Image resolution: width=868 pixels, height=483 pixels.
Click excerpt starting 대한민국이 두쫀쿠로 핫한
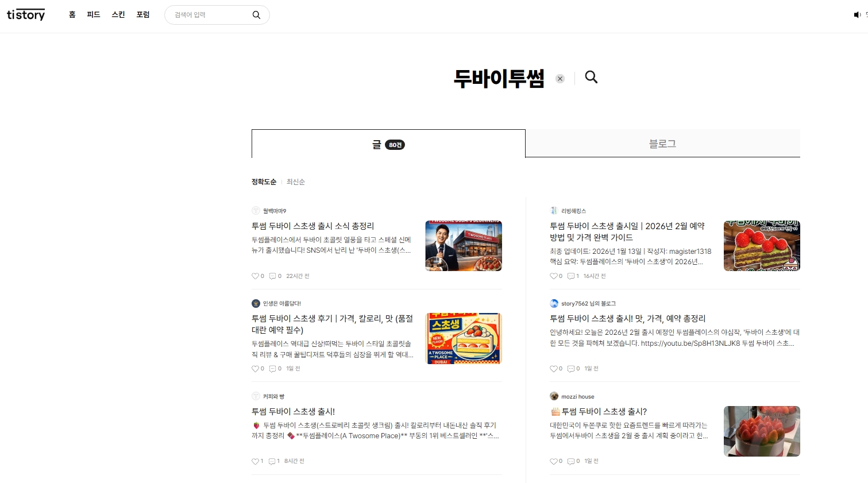[629, 431]
